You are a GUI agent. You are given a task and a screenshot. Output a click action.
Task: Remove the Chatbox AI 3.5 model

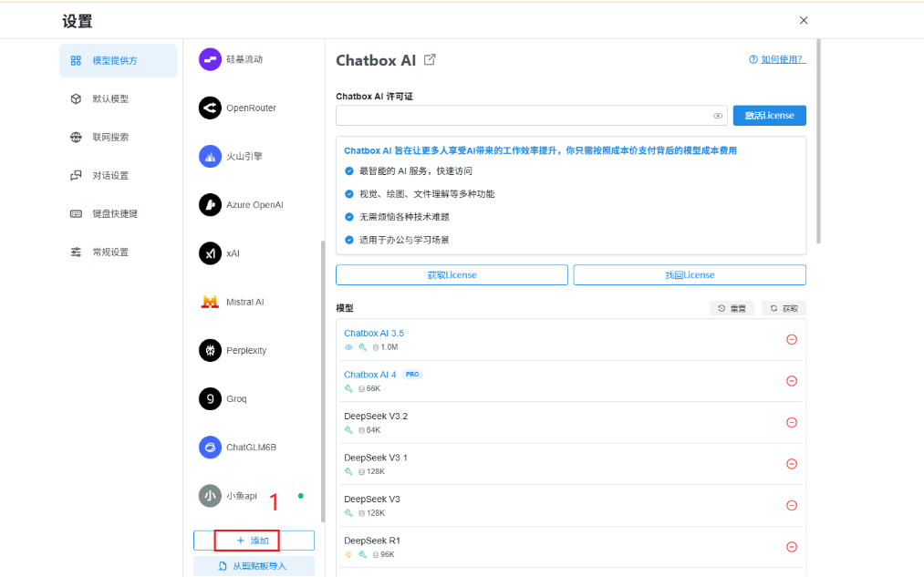coord(792,340)
